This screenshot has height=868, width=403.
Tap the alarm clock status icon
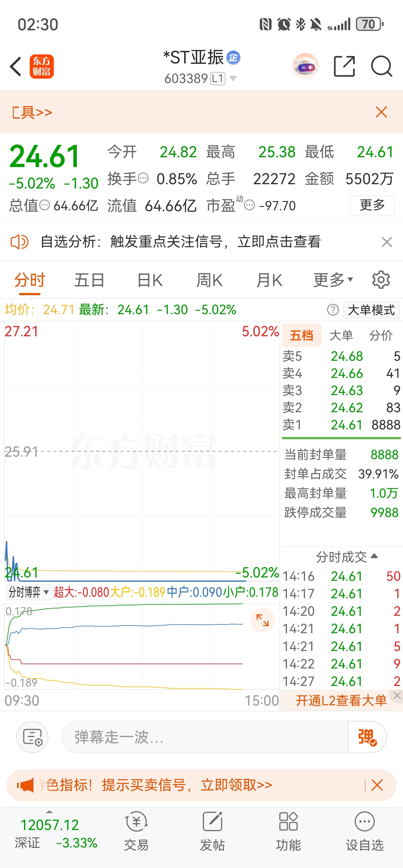[284, 24]
